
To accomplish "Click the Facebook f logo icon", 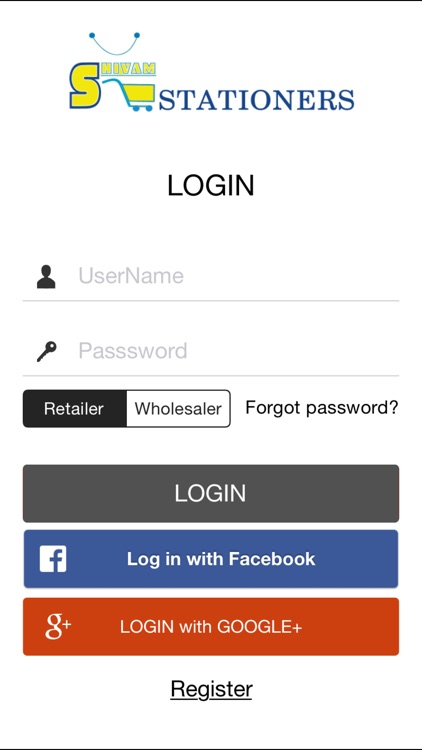I will coord(53,559).
